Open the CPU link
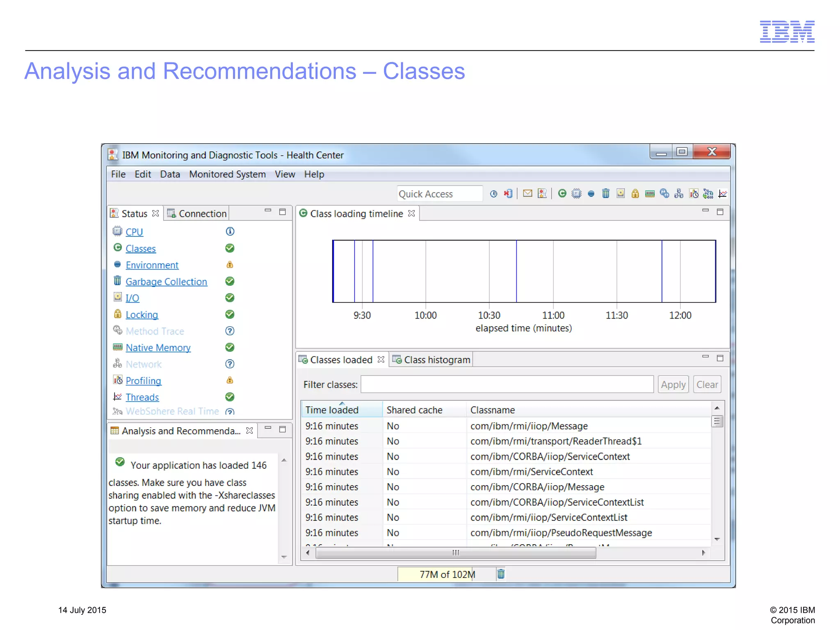 pos(134,232)
